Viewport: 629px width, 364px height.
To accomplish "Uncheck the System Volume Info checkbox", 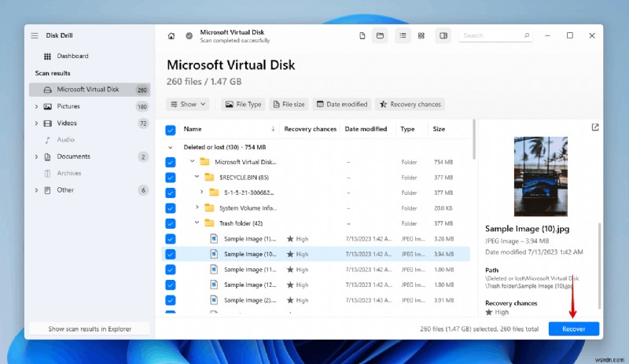I will pos(171,208).
